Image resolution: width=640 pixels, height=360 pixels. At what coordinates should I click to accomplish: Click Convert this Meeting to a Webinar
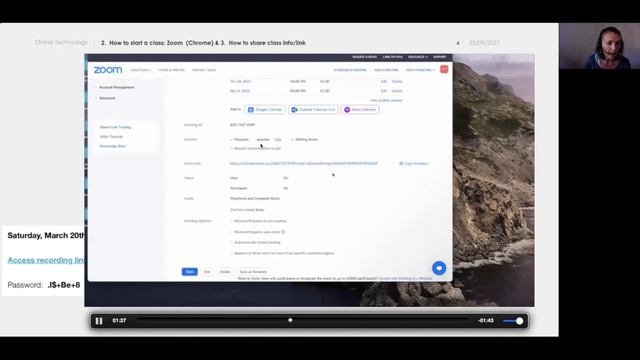(405, 278)
